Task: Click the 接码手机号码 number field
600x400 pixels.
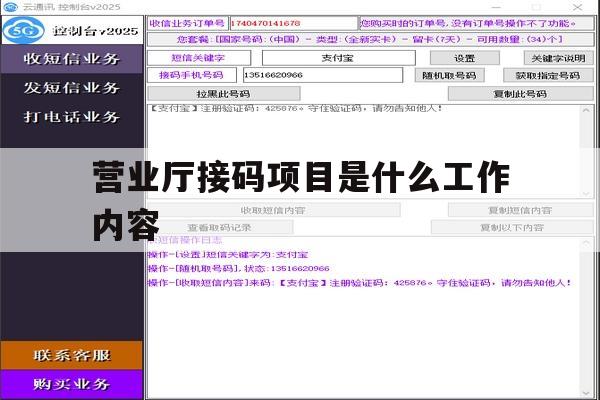Action: coord(323,75)
